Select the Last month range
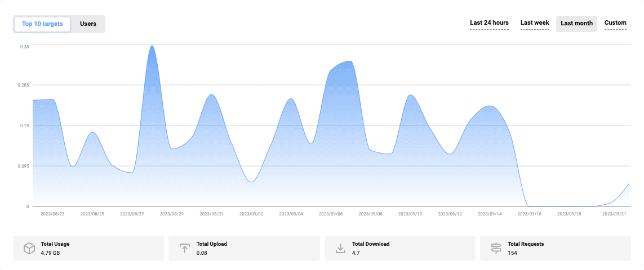This screenshot has height=270, width=644. click(x=576, y=24)
